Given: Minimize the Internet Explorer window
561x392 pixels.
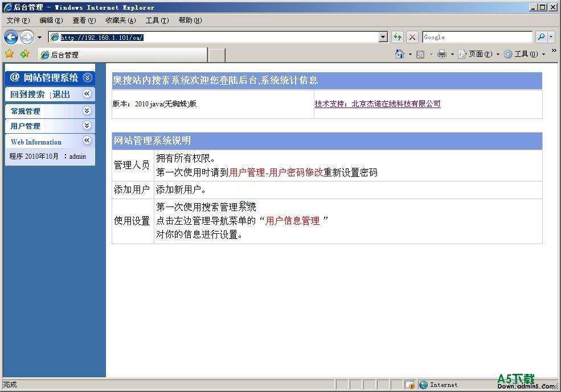Looking at the screenshot, I should coord(534,7).
